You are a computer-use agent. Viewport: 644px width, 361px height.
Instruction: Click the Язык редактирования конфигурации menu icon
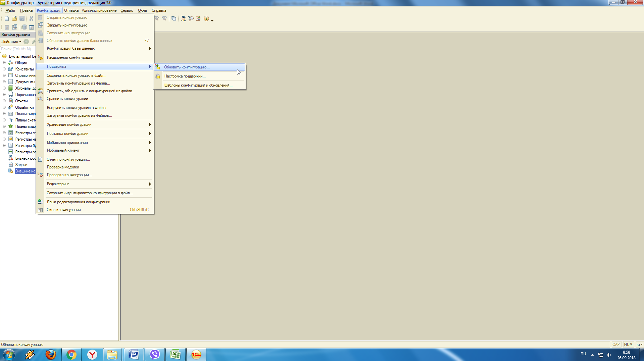point(40,202)
